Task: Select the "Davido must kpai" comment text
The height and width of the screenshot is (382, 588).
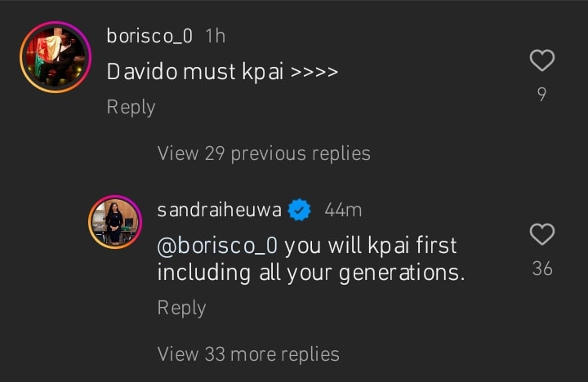Action: coord(222,72)
